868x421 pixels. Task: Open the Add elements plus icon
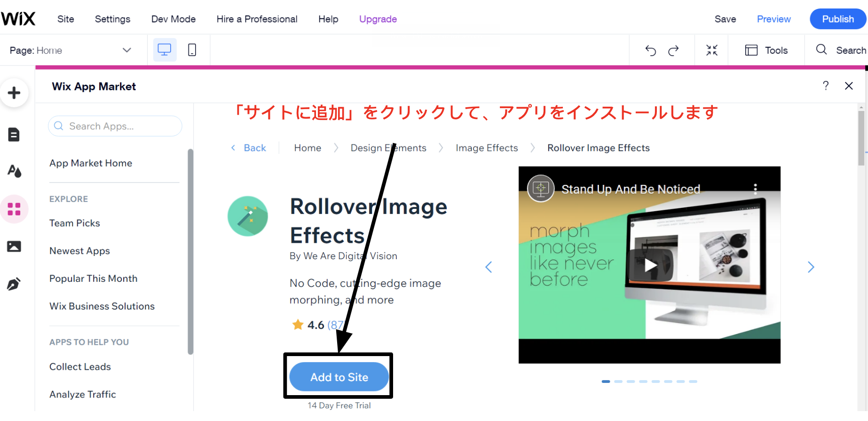tap(14, 93)
